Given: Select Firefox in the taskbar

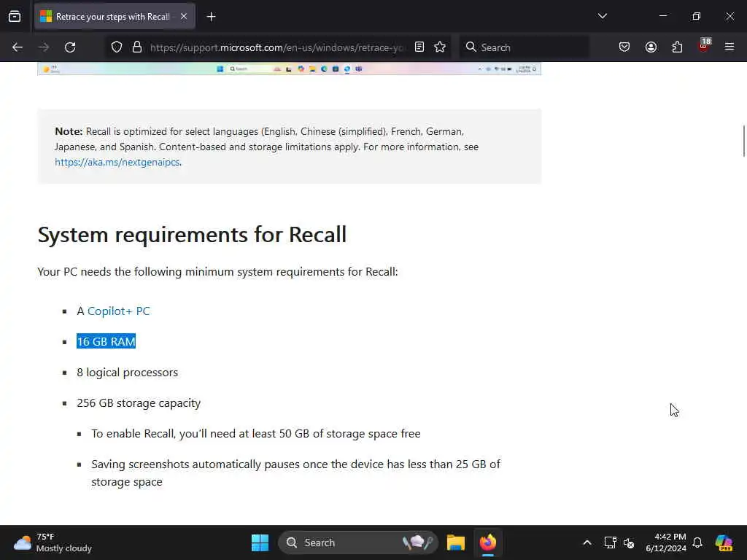Looking at the screenshot, I should click(x=488, y=542).
